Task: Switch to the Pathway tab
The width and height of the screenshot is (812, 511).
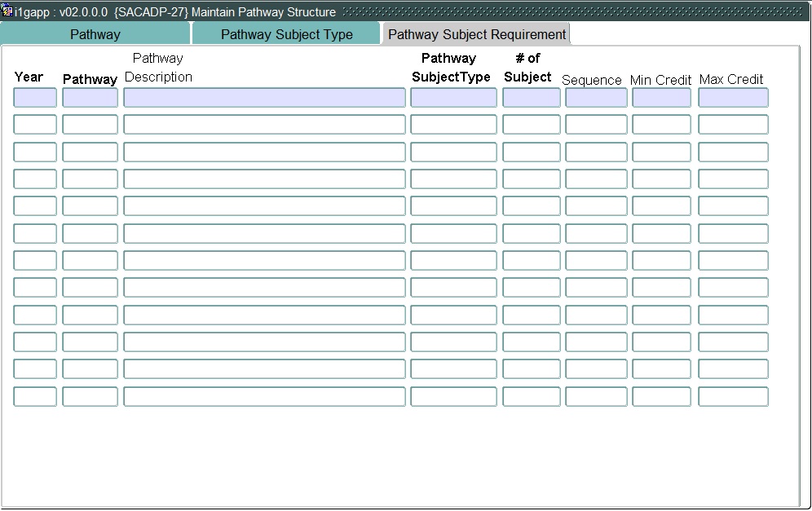Action: [x=95, y=34]
